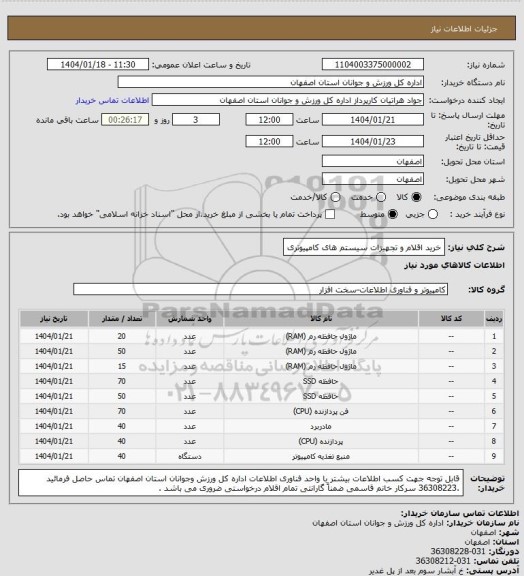Select the کالا radio button

pos(416,197)
